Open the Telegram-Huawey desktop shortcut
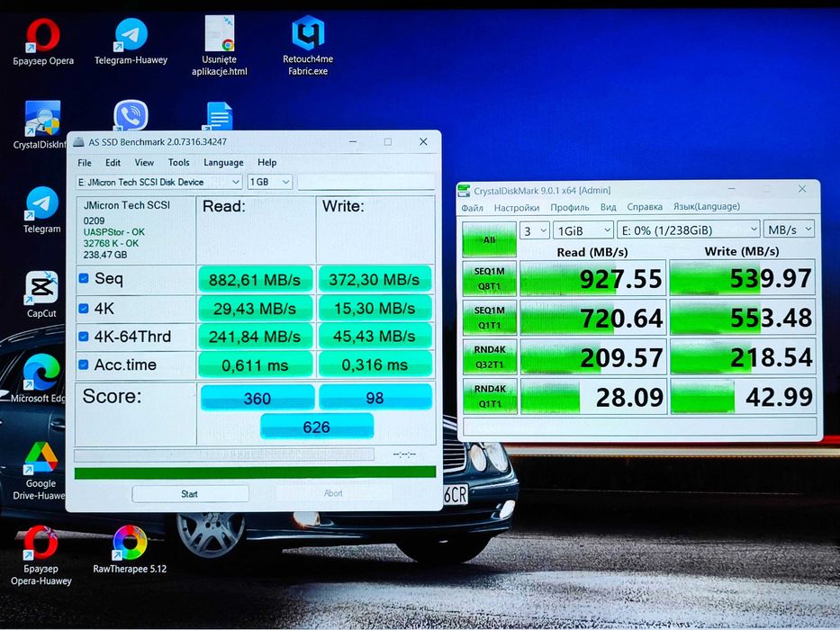840x630 pixels. [x=131, y=41]
